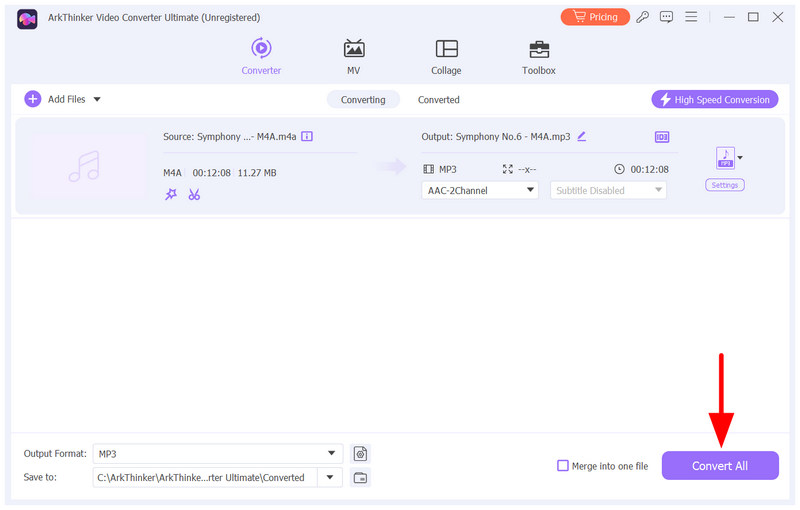Open the feedback chat icon

point(666,17)
